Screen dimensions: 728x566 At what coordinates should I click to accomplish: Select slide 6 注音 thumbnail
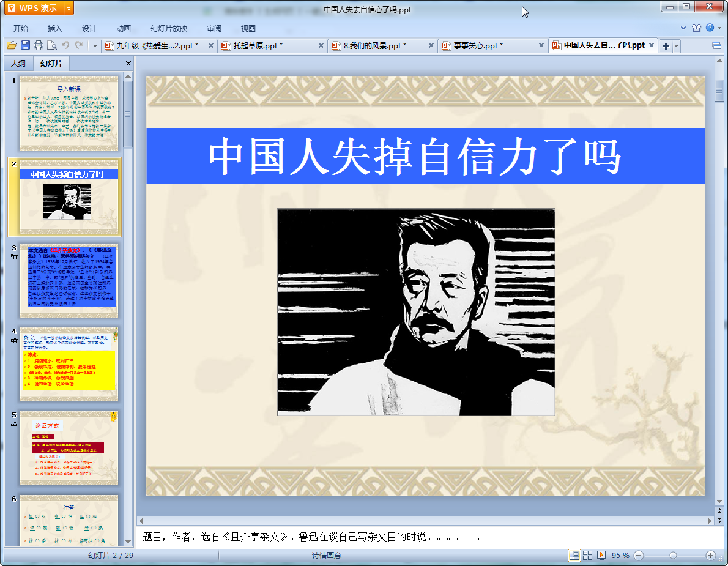pyautogui.click(x=69, y=521)
